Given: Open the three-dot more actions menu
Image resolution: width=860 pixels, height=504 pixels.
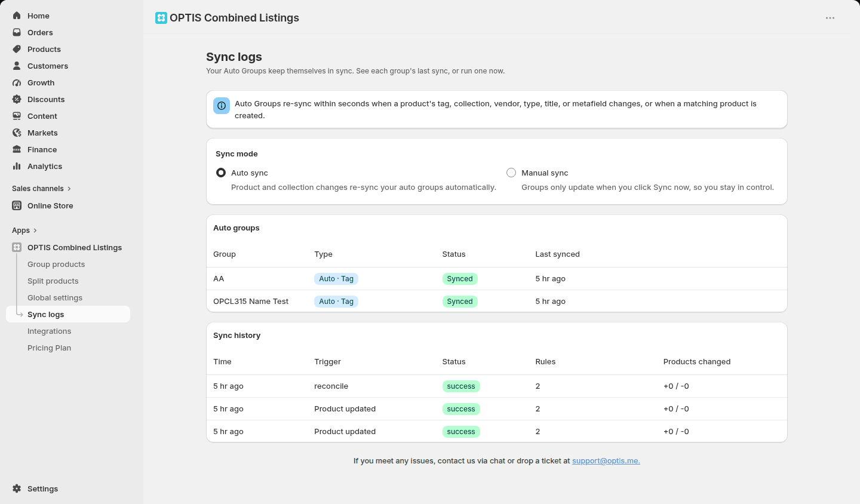Looking at the screenshot, I should (x=830, y=18).
